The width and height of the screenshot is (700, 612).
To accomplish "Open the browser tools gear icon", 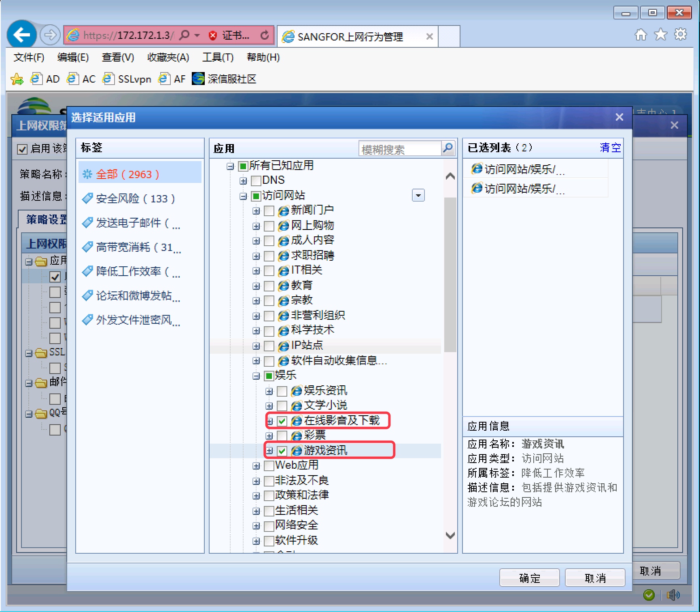I will (x=681, y=35).
